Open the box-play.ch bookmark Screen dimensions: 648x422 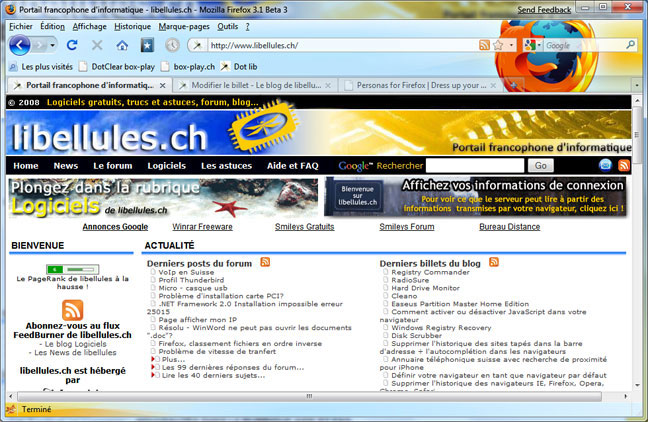188,67
